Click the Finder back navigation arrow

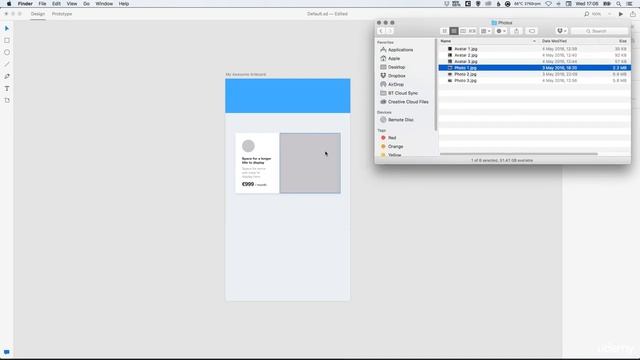pos(381,31)
